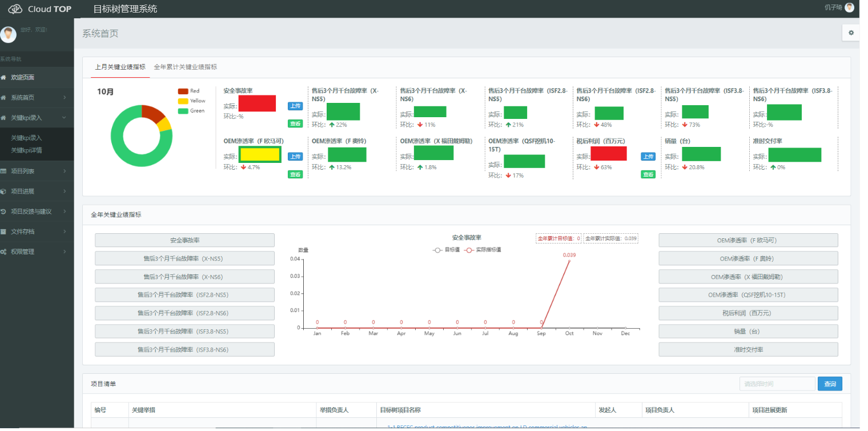
Task: Expand the 系统首页 sidebar chevron
Action: 65,97
